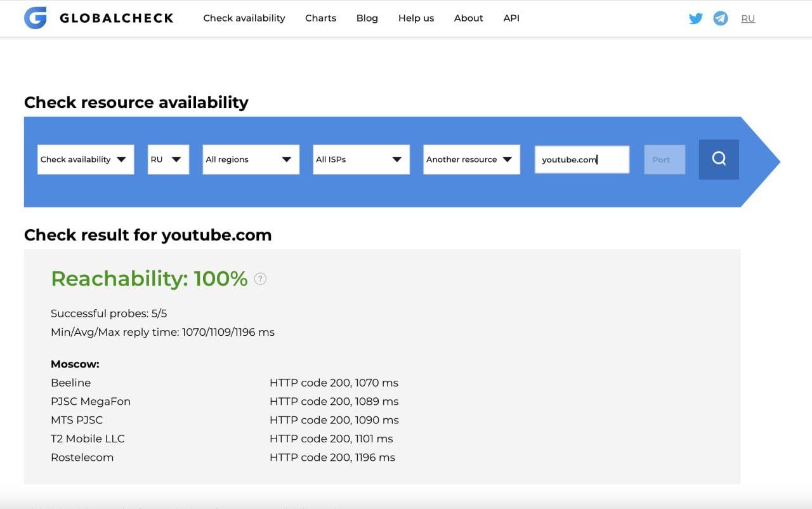Expand the All regions dropdown
The width and height of the screenshot is (812, 509).
251,159
